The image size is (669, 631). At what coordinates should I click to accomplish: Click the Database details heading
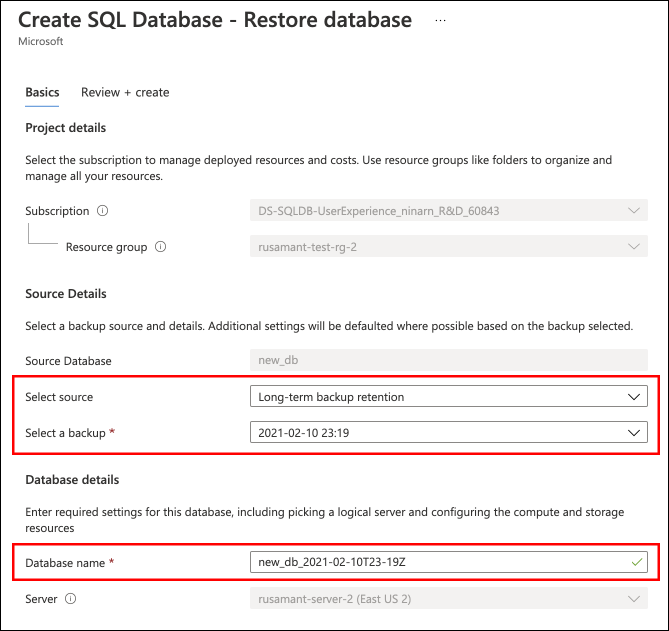72,480
